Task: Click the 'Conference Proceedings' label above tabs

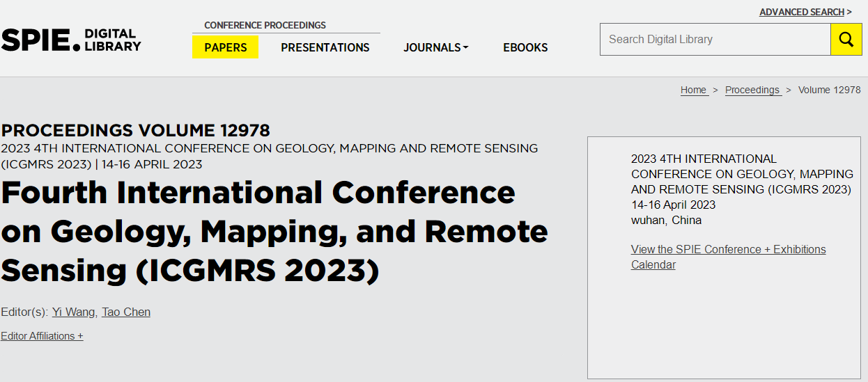Action: [x=265, y=25]
